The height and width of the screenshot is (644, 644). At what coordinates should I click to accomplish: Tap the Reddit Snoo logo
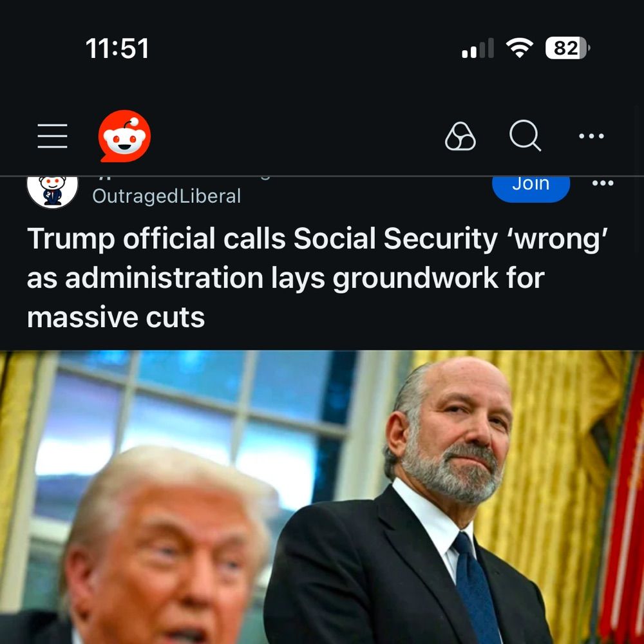[x=124, y=136]
